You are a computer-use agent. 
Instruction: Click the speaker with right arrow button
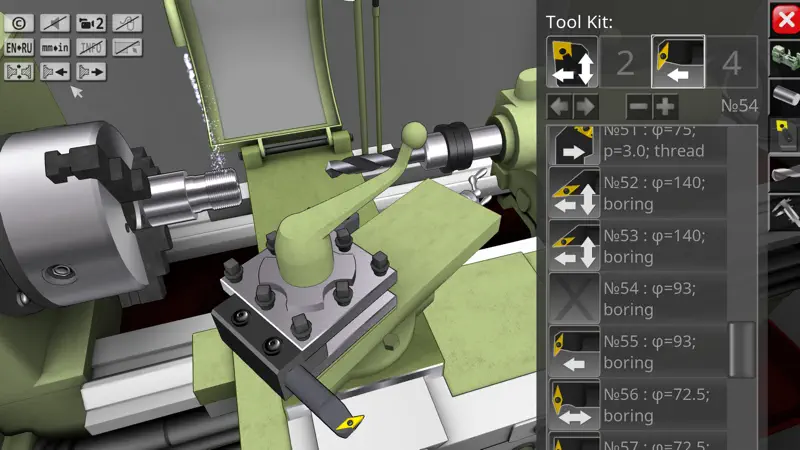(91, 71)
